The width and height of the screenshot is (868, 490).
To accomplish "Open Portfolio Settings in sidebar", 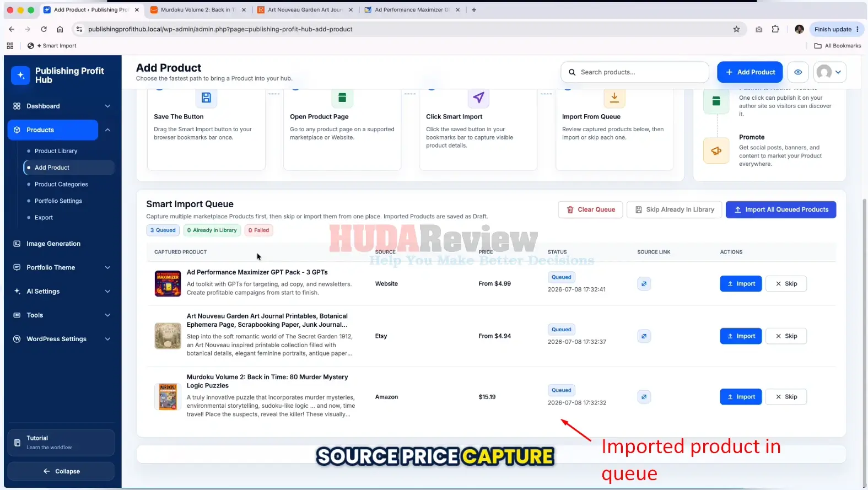I will [x=58, y=201].
